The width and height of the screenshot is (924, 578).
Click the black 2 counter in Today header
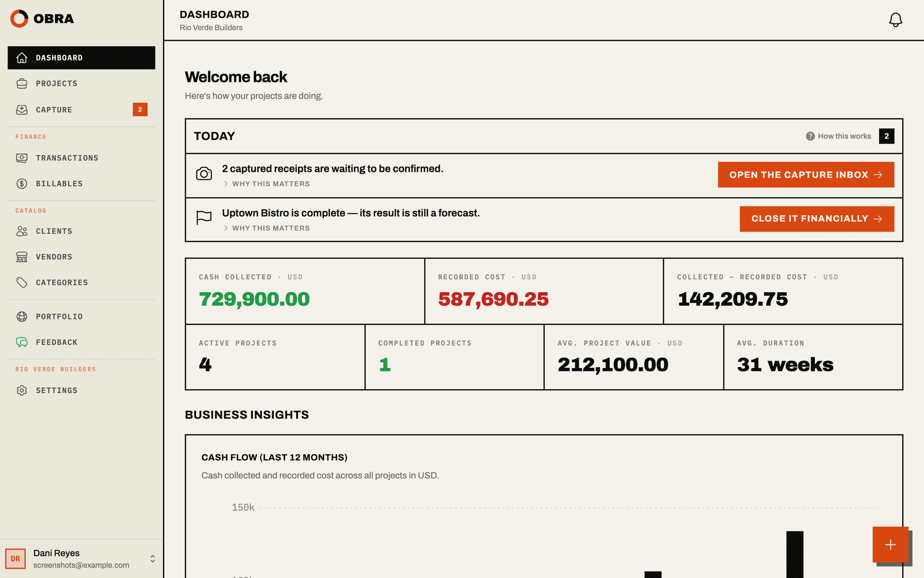click(x=887, y=136)
